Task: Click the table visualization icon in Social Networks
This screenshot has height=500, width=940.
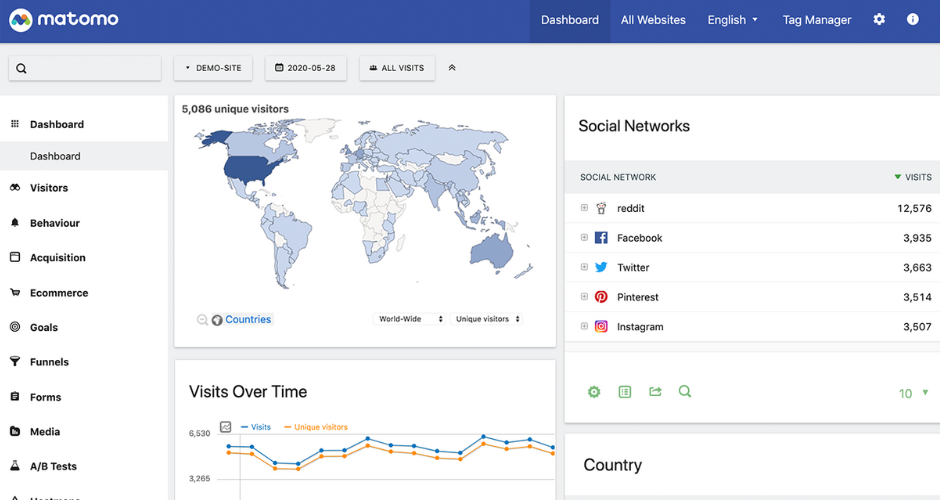Action: 625,392
